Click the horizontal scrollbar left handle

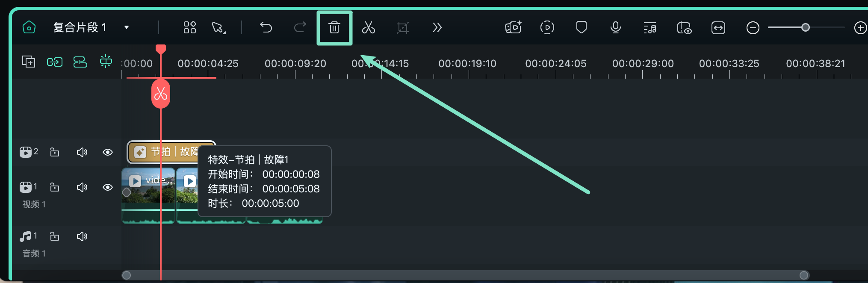pyautogui.click(x=127, y=275)
